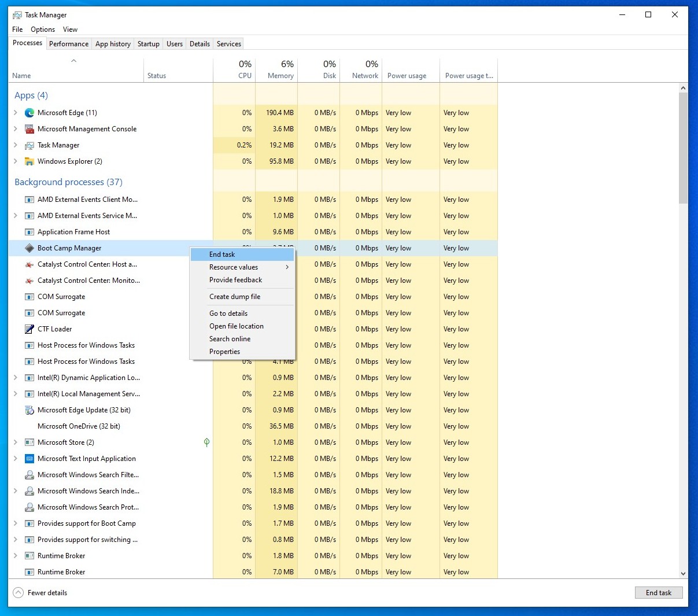The width and height of the screenshot is (698, 616).
Task: Click the Microsoft Windows Search Indexer icon
Action: (29, 491)
